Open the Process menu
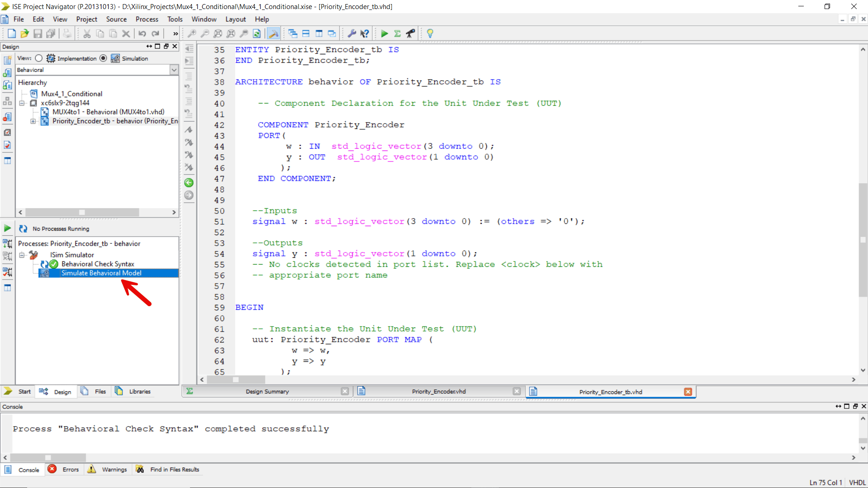Screen dimensions: 868x488 147,19
